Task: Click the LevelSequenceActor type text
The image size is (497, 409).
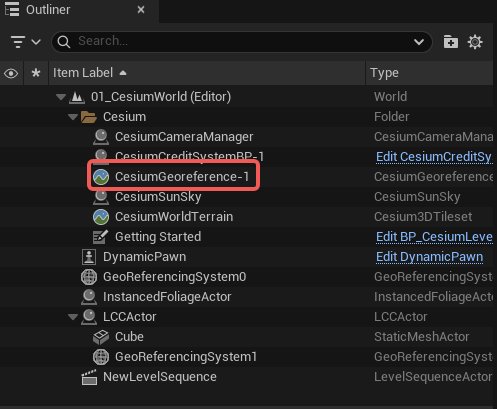Action: (433, 377)
